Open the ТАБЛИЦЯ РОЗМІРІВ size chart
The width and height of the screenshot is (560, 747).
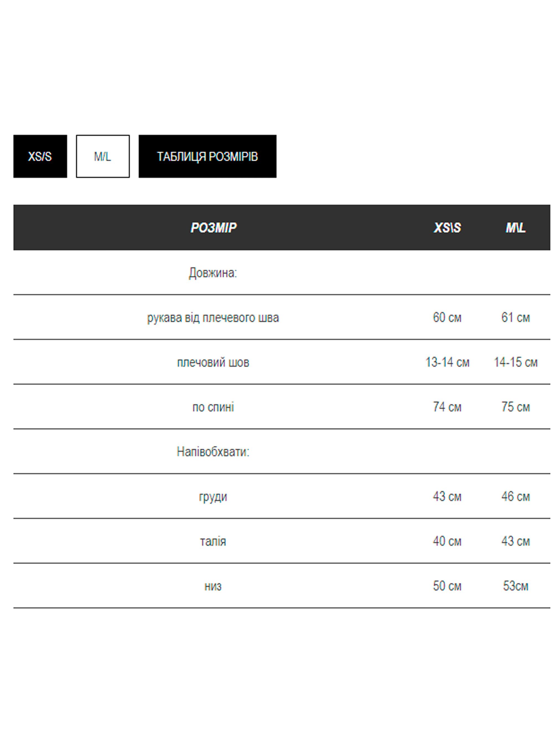pos(207,156)
